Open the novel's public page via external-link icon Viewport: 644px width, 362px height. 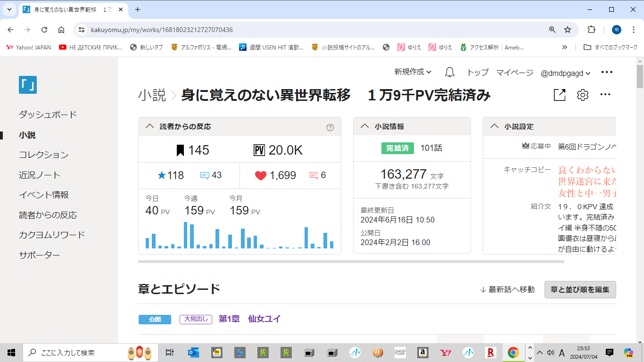click(559, 95)
